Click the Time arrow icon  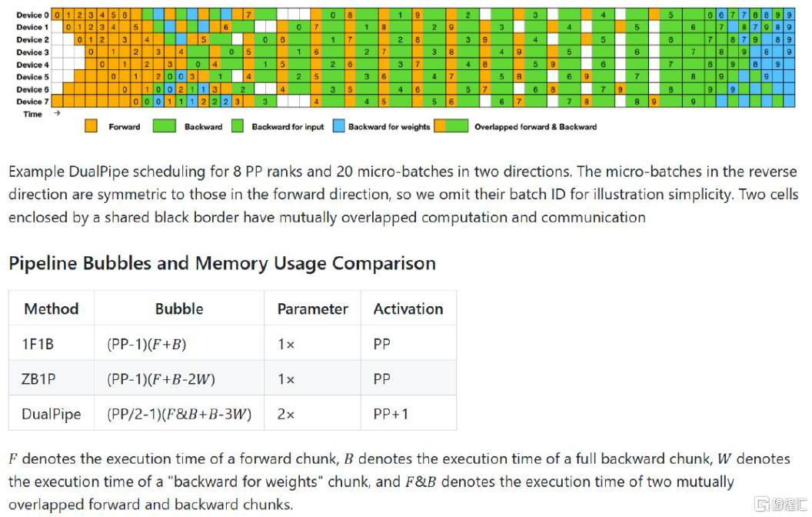57,113
